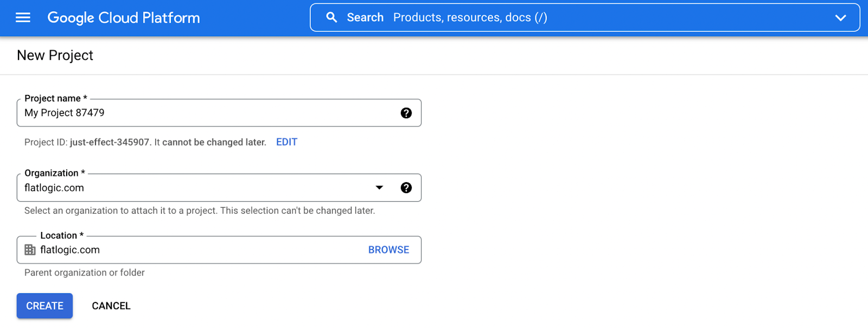Viewport: 868px width, 328px height.
Task: Click the Organization dropdown arrow
Action: coord(379,188)
